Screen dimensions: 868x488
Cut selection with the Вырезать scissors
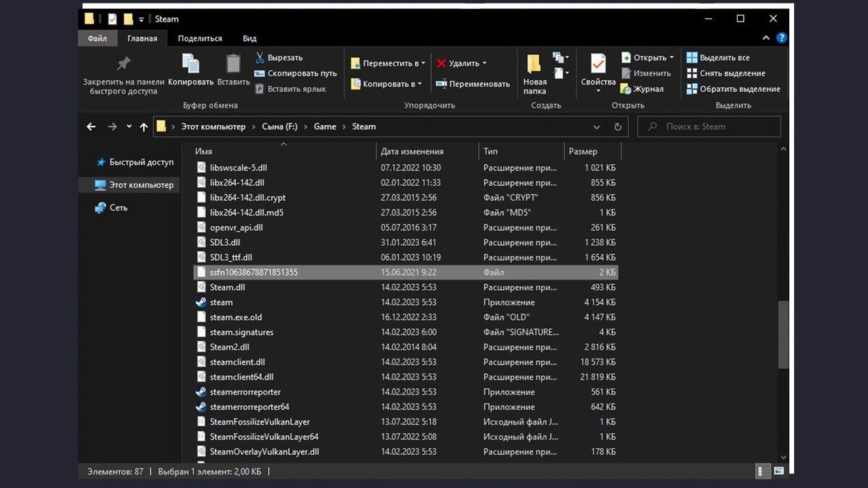(279, 58)
